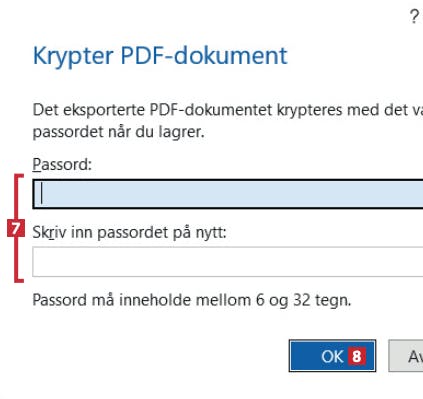Click the Skriv inn passordet på nytt label
The image size is (423, 399).
(129, 232)
